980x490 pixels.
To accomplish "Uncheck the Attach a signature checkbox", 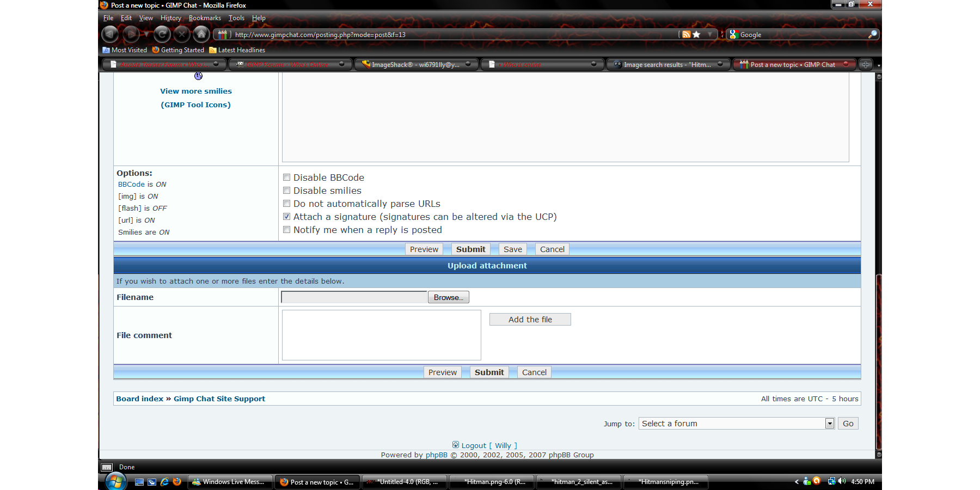I will 286,217.
